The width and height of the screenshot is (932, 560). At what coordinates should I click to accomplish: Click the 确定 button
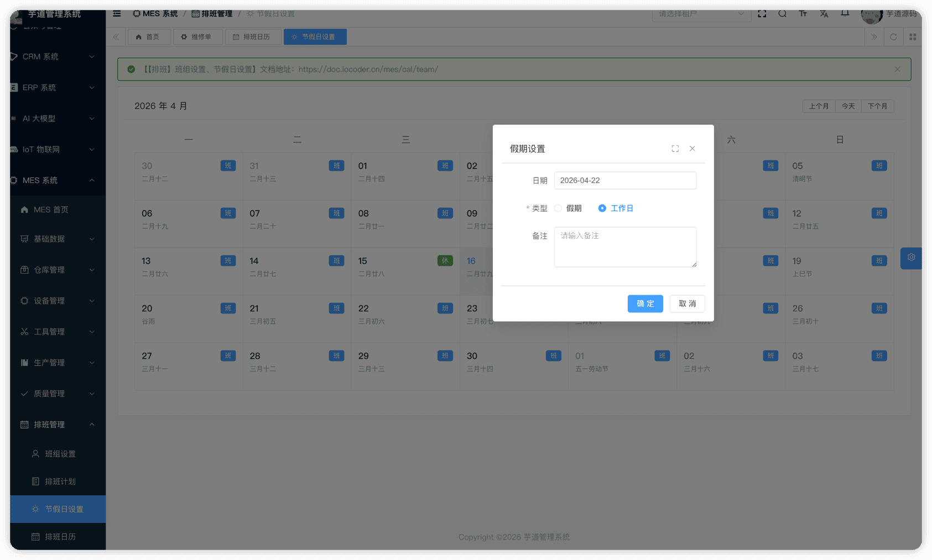[x=645, y=303]
